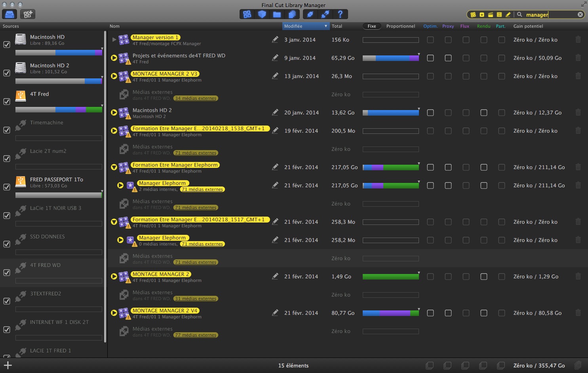Click the trash icon for MONTAGE MANAGER 2 row
This screenshot has width=588, height=373.
pos(578,276)
